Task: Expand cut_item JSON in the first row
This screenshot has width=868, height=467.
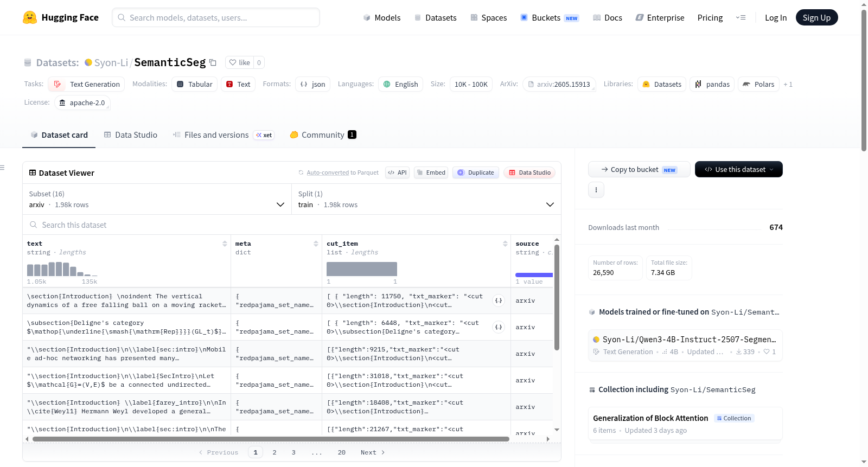Action: (x=499, y=300)
